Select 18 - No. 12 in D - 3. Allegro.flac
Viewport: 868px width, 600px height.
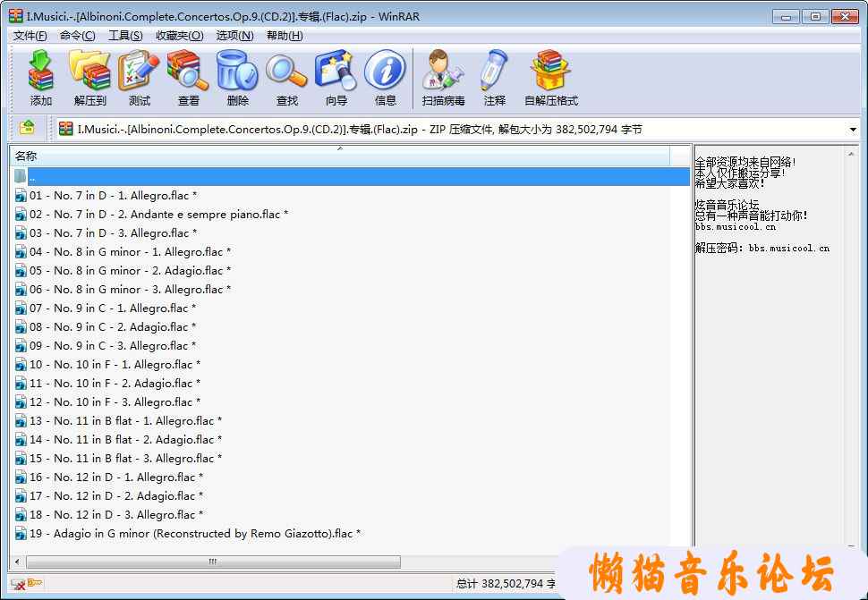tap(109, 515)
